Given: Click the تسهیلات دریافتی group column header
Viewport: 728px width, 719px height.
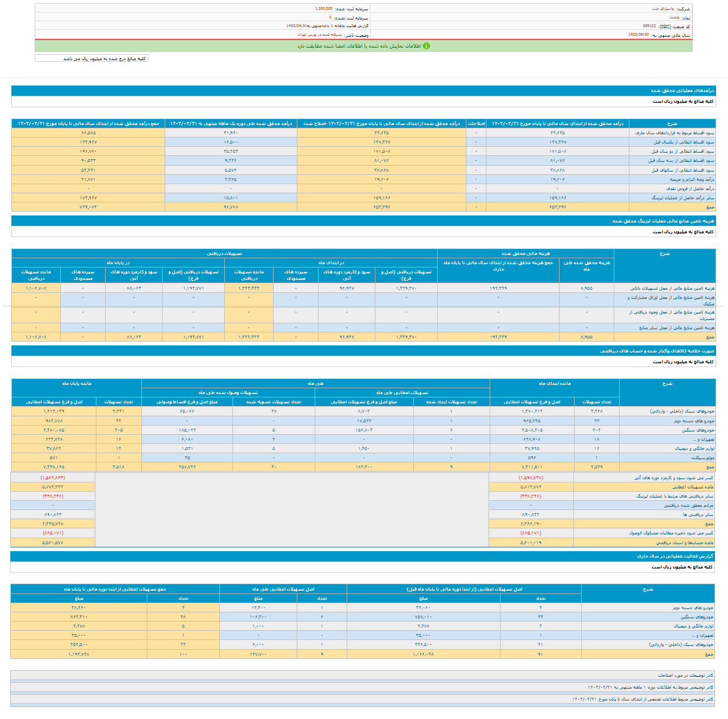Looking at the screenshot, I should [224, 253].
